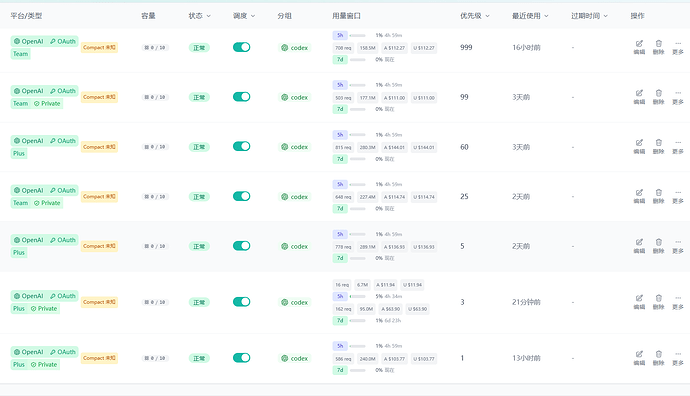The image size is (690, 396).
Task: Click the 正常 status badge in priority 5 row
Action: (199, 246)
